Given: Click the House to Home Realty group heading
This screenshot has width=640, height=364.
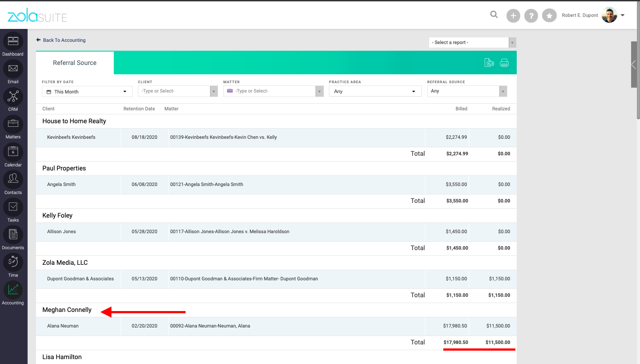Looking at the screenshot, I should pyautogui.click(x=74, y=121).
